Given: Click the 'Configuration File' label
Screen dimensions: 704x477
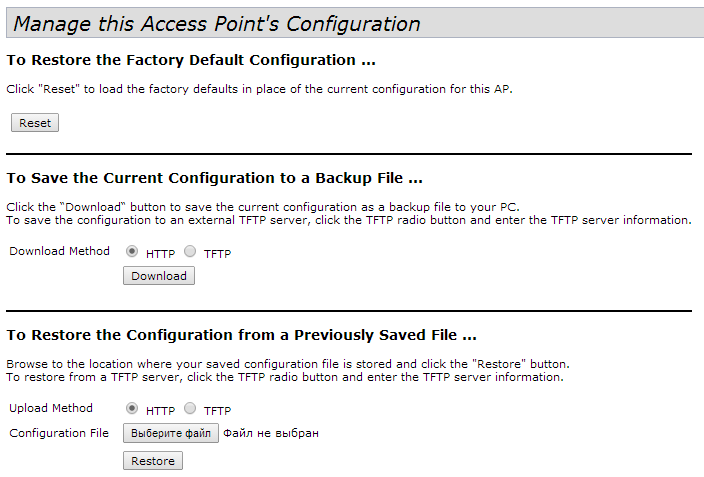Looking at the screenshot, I should (59, 433).
